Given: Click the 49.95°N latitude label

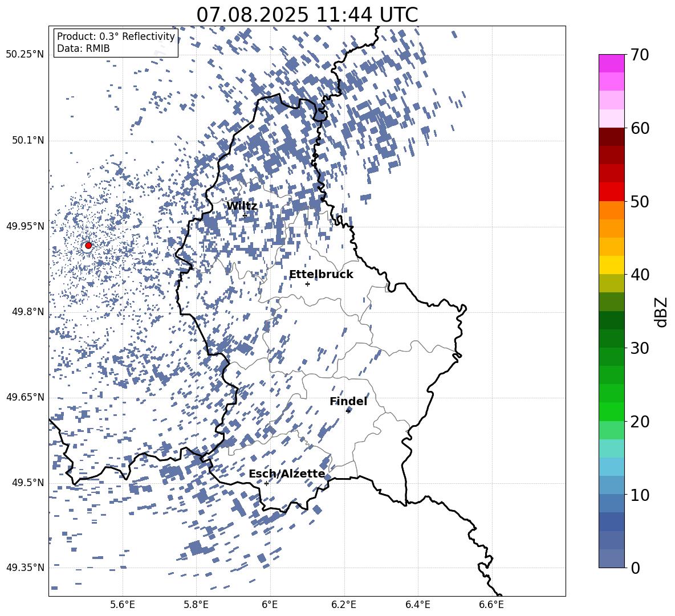Looking at the screenshot, I should (x=25, y=226).
